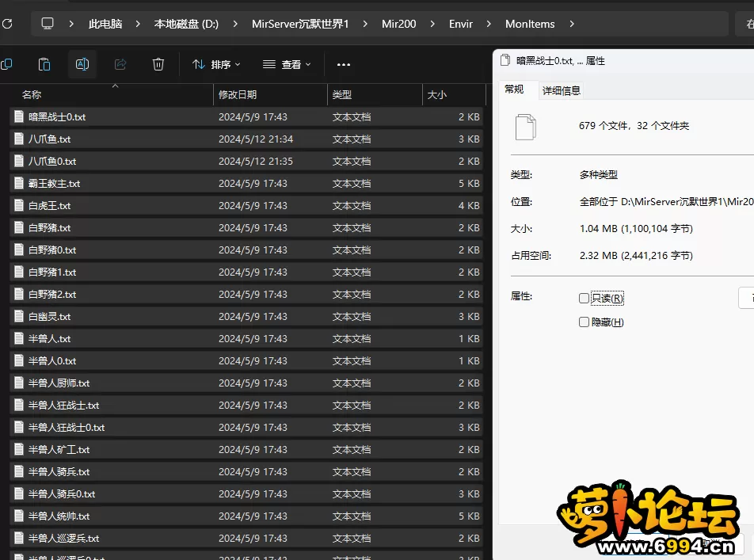
Task: Click the rename icon in toolbar
Action: click(x=82, y=64)
